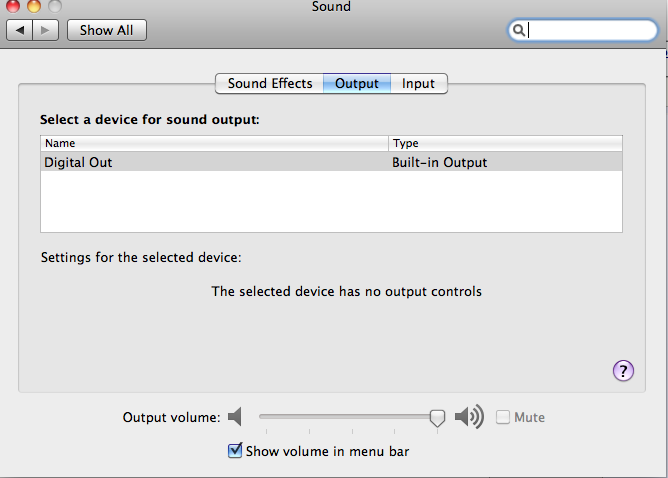This screenshot has width=668, height=478.
Task: Open the purple help button
Action: click(623, 371)
